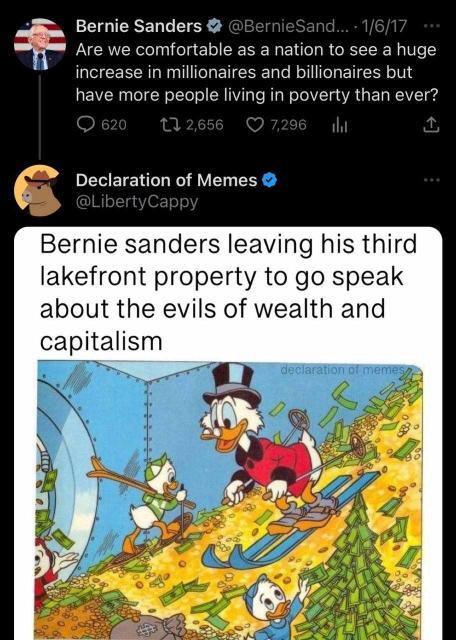456x640 pixels.
Task: Click the thread line connecting the tweets
Action: point(40,116)
